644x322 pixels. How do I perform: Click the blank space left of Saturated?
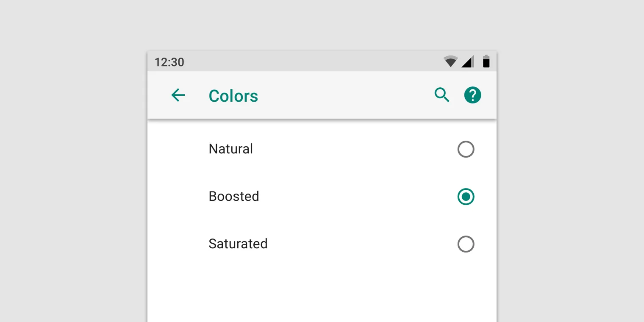click(178, 244)
